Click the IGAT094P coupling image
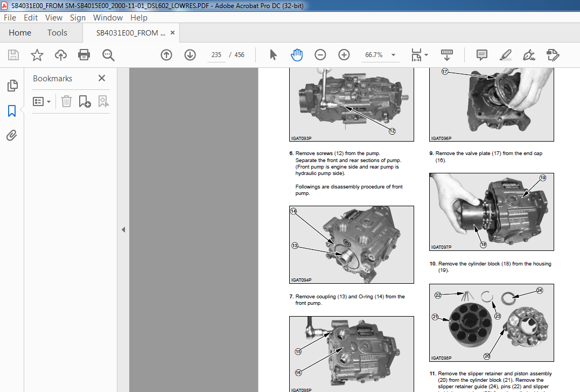 point(352,245)
